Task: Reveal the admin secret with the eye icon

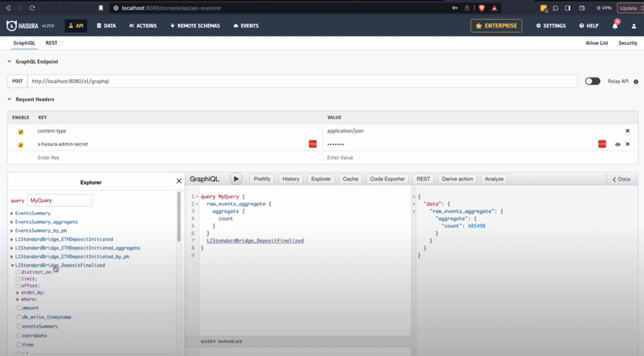Action: 618,144
